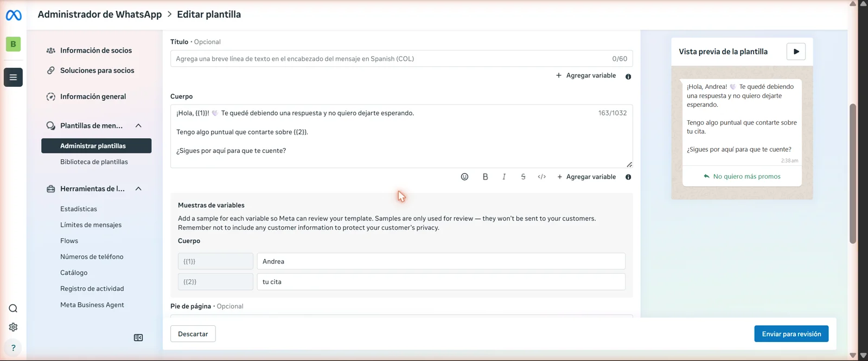Click inside the Cuerpo text area
This screenshot has height=361, width=868.
pos(401,136)
